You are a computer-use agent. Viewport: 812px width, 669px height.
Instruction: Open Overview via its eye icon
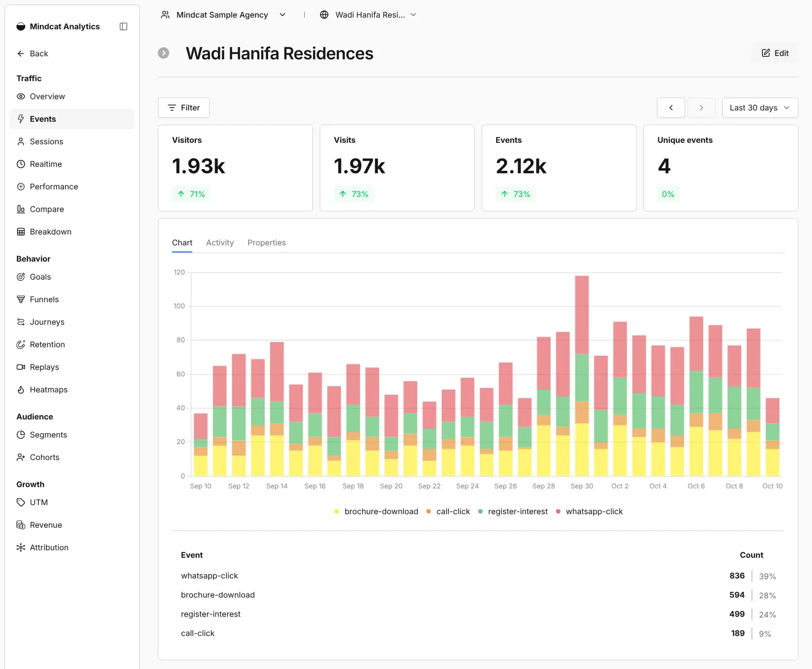21,96
